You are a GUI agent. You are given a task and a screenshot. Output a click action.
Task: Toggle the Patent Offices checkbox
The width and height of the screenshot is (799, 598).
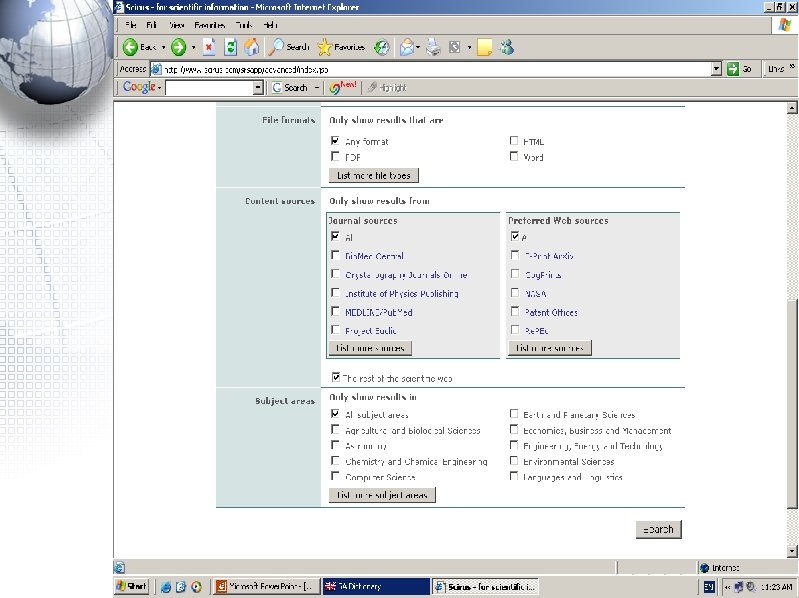515,311
